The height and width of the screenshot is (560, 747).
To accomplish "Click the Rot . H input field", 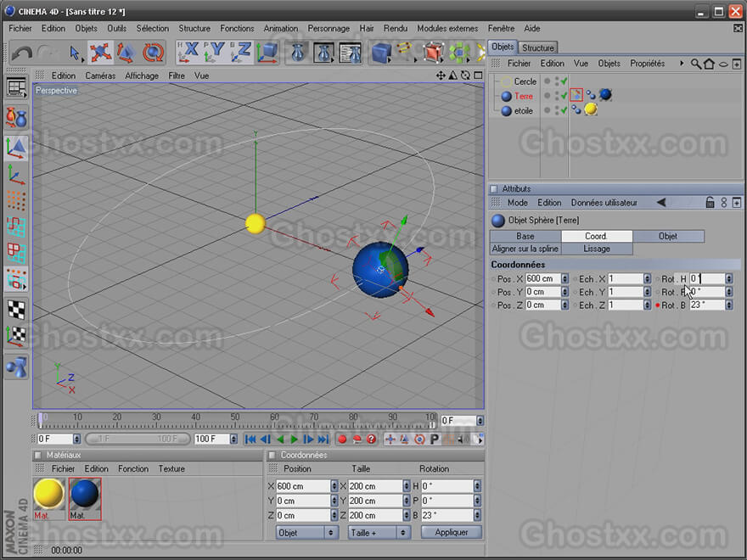I will click(706, 278).
